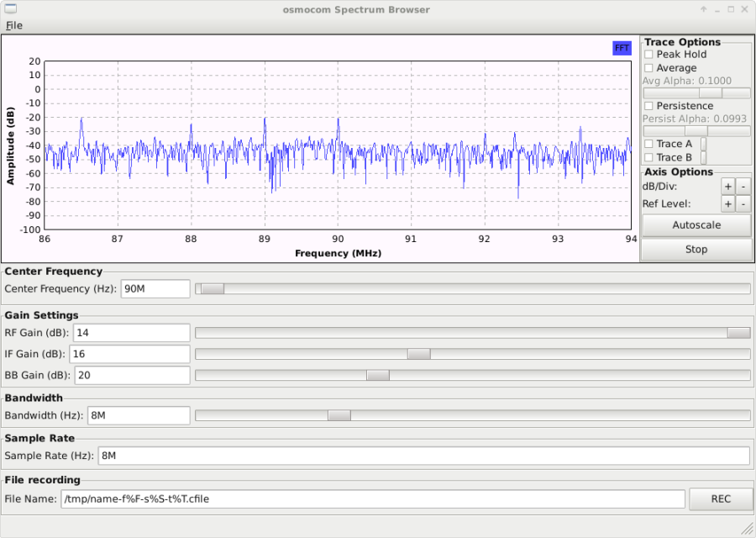Focus the Bandwidth input field
The width and height of the screenshot is (756, 538).
pyautogui.click(x=139, y=415)
